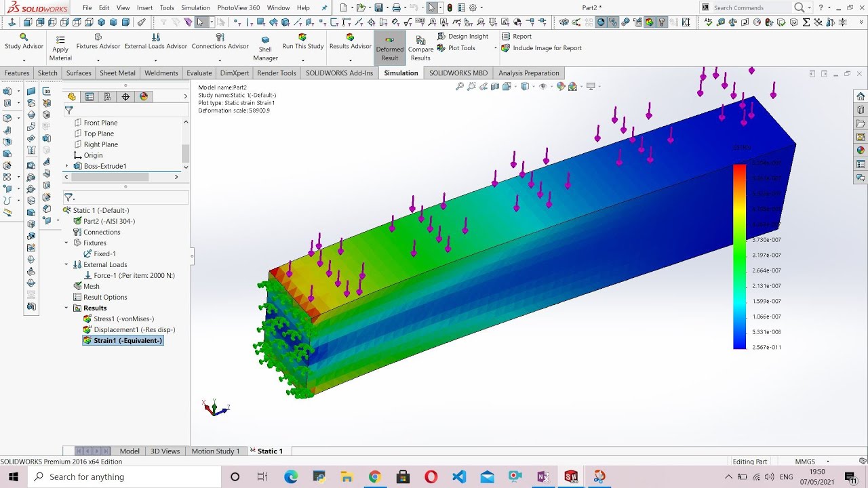Click the Report icon

tap(505, 36)
